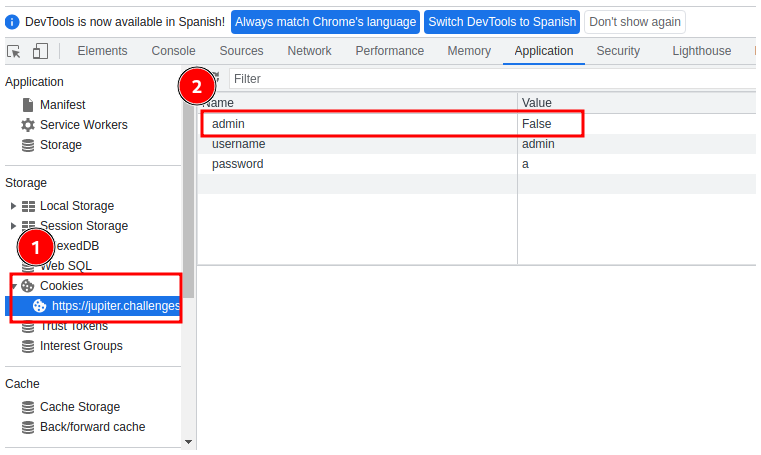Click the Back/forward cache icon
Screen dimensions: 761x455
coord(28,427)
